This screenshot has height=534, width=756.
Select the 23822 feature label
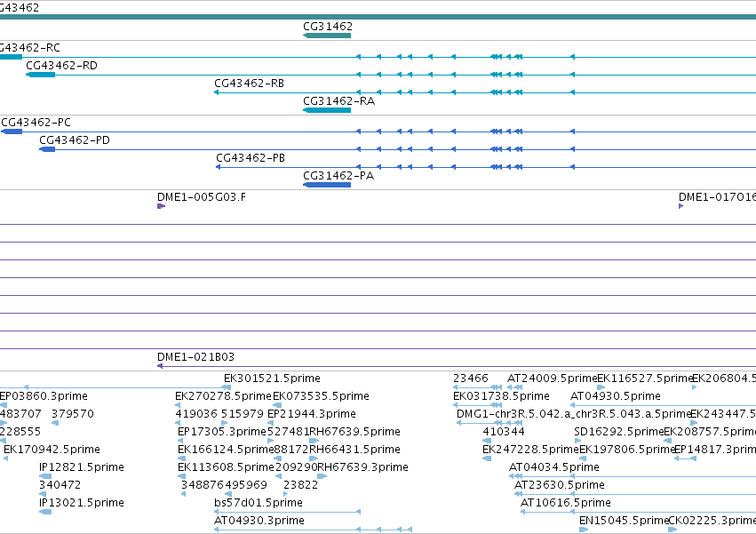pyautogui.click(x=300, y=486)
